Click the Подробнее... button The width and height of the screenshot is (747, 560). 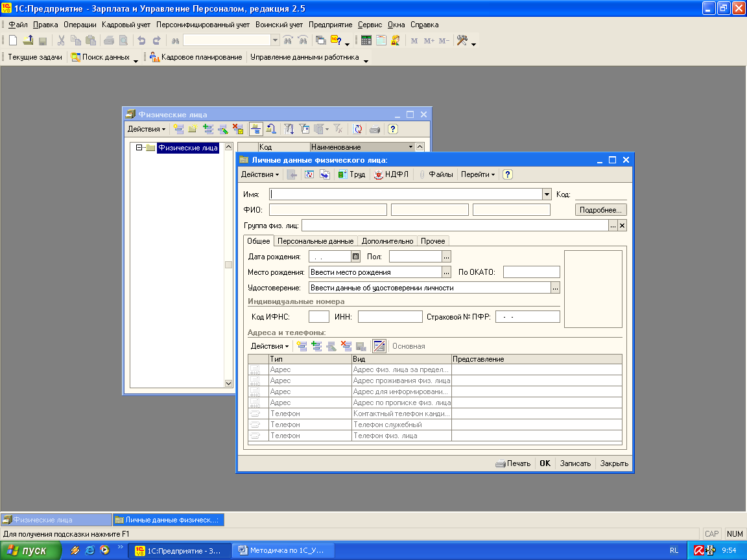[x=600, y=210]
